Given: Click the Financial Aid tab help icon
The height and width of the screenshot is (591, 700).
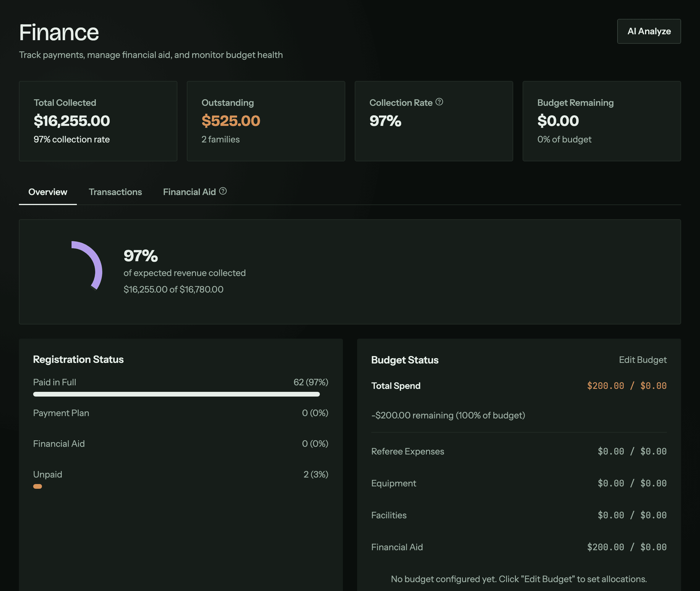Looking at the screenshot, I should (x=223, y=191).
